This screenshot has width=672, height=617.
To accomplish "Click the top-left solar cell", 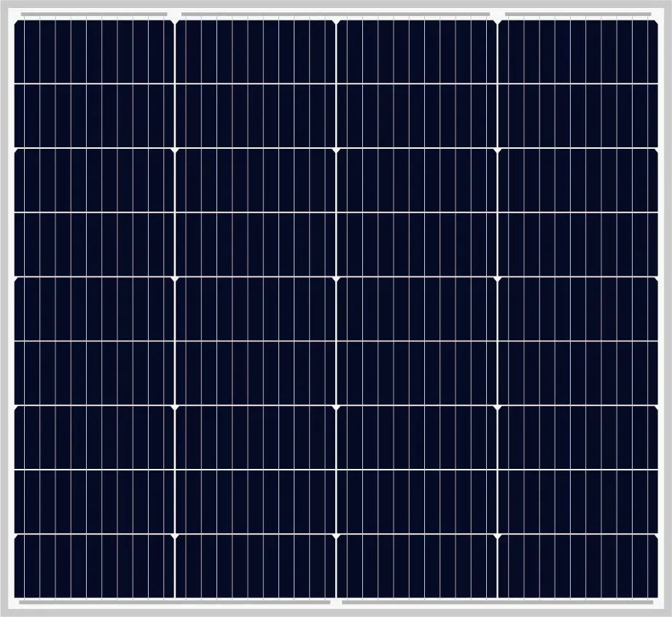I will (x=94, y=52).
